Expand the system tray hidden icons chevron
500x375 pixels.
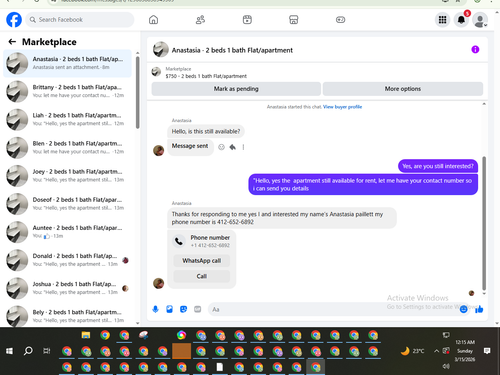point(436,351)
